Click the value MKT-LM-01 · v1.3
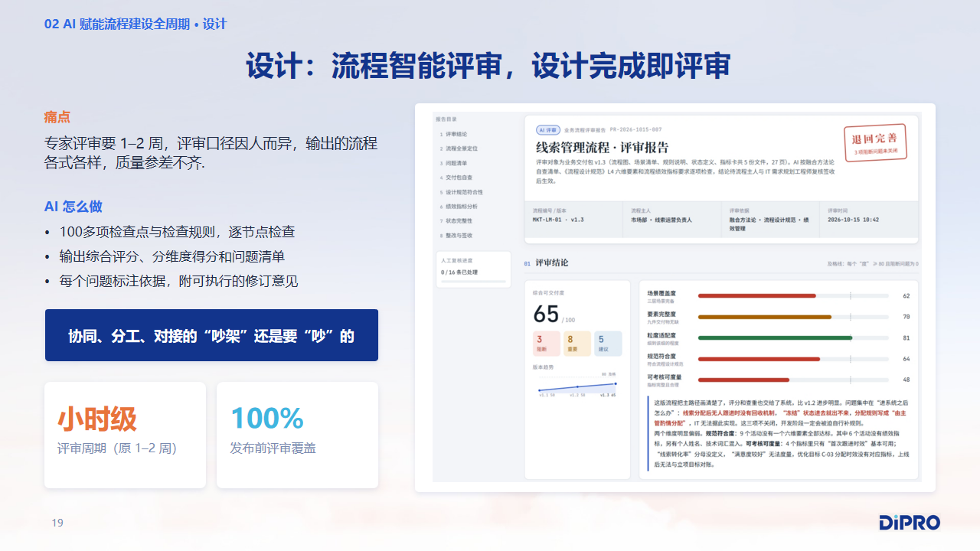The width and height of the screenshot is (980, 551). [558, 220]
